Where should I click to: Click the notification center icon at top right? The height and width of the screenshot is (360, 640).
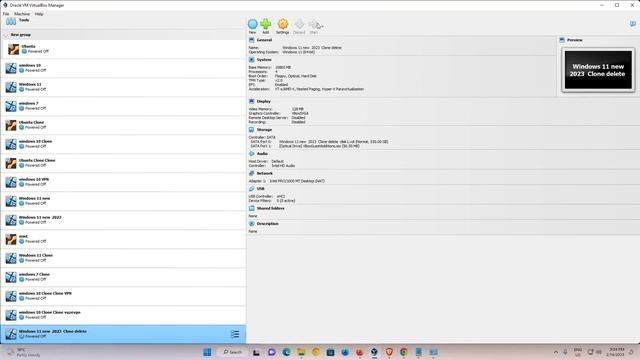(x=633, y=24)
